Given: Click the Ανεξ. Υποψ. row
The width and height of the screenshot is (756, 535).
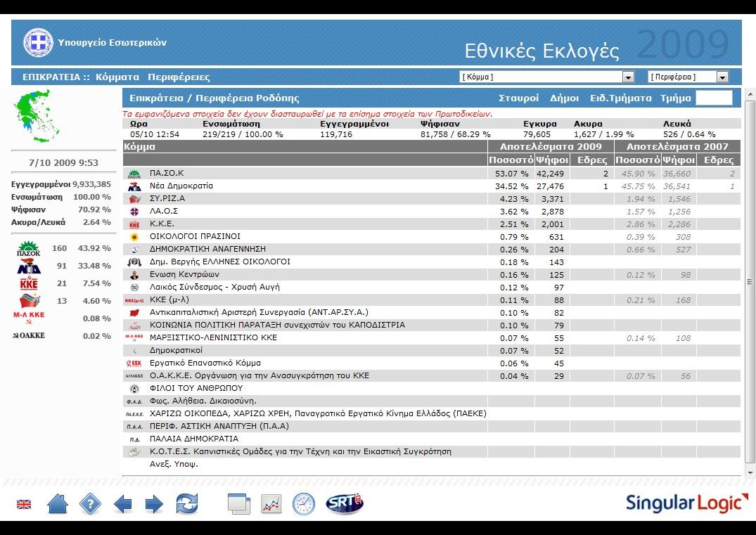Looking at the screenshot, I should (x=432, y=464).
